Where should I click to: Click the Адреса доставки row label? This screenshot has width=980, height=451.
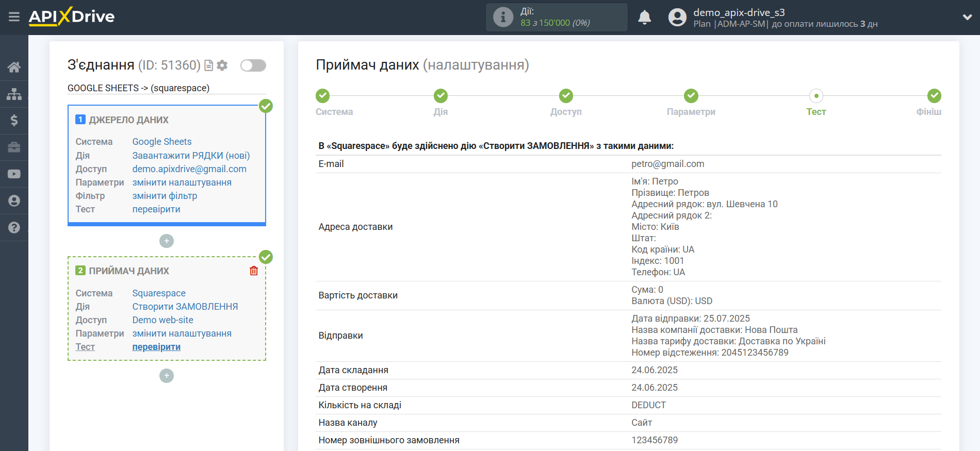coord(355,227)
